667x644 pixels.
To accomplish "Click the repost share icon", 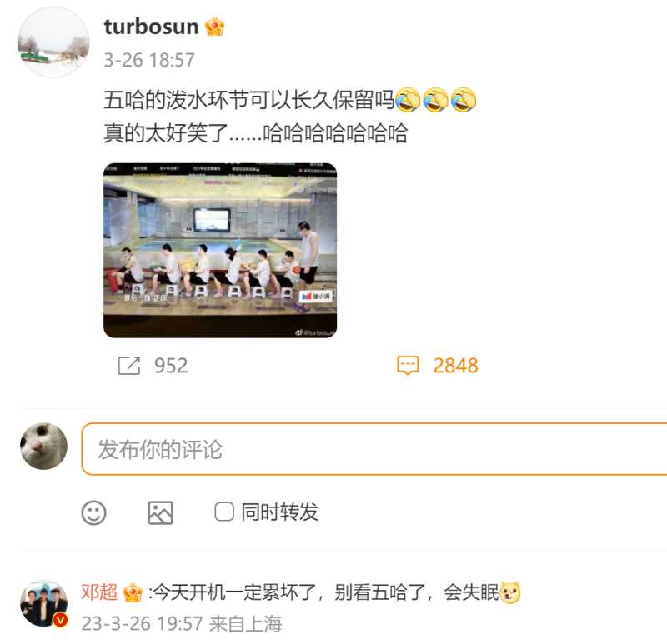I will click(129, 366).
